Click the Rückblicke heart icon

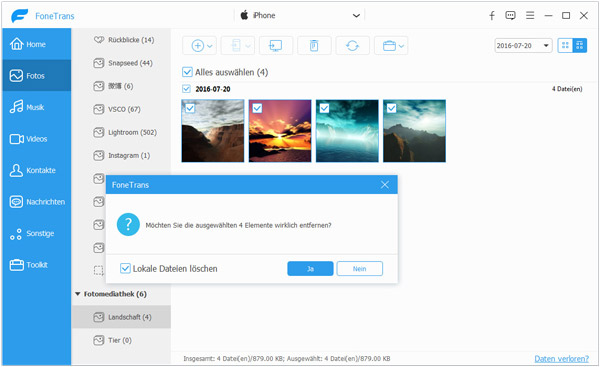point(99,40)
